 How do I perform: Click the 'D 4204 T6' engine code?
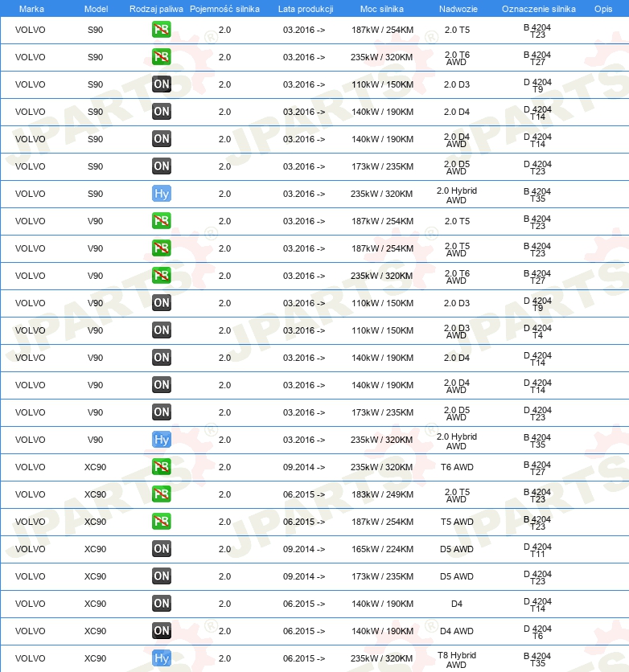(537, 632)
